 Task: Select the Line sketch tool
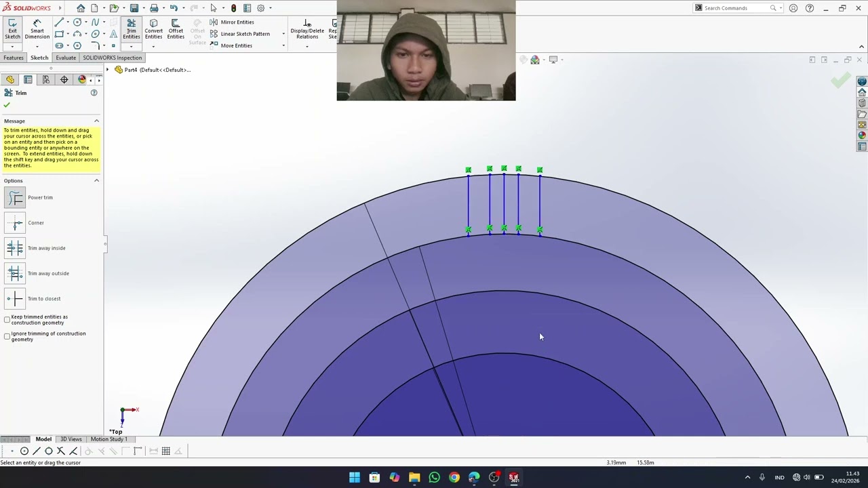tap(59, 22)
